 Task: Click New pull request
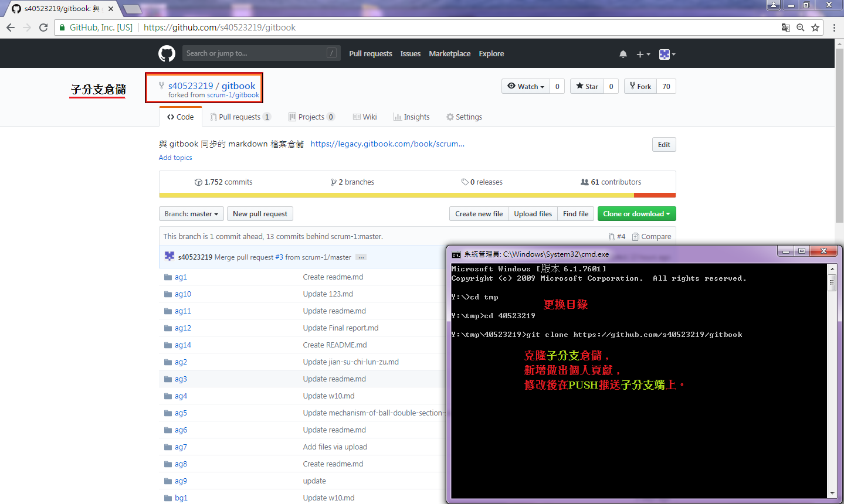[x=260, y=214]
